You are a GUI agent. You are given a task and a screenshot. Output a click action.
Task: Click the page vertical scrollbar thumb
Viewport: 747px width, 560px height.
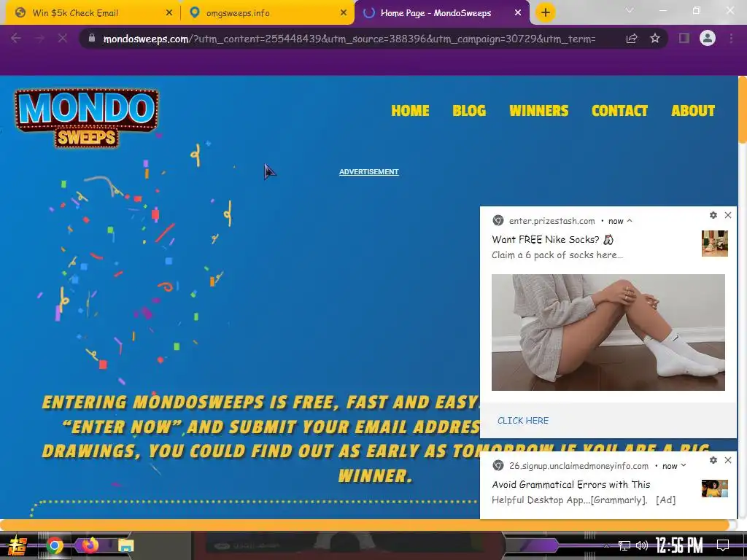click(x=742, y=109)
